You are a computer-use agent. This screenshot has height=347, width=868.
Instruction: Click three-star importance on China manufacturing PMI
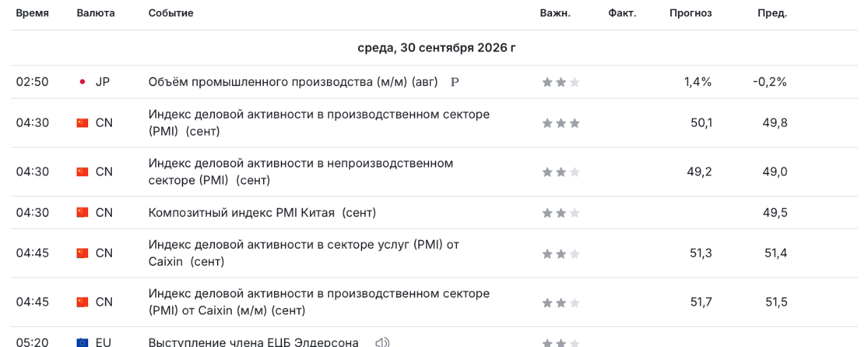click(561, 123)
